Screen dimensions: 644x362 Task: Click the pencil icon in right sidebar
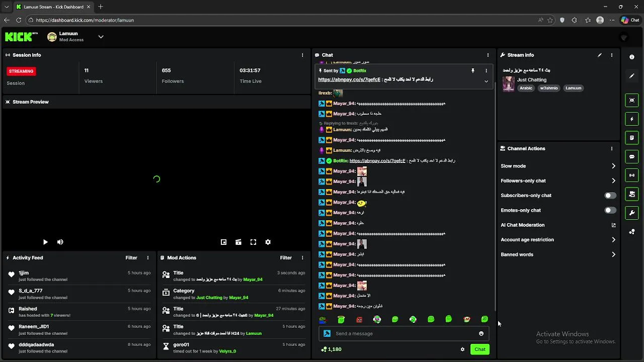pos(632,76)
